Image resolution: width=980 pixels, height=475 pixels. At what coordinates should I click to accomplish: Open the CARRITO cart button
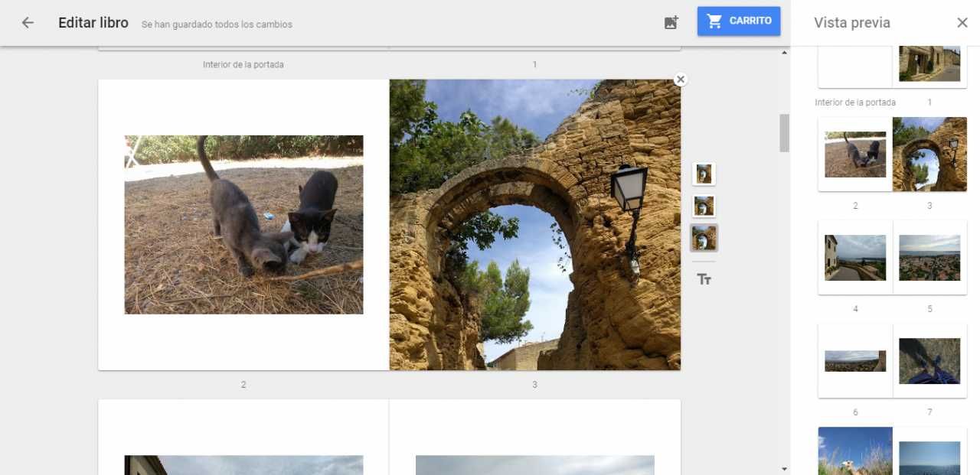(x=739, y=21)
